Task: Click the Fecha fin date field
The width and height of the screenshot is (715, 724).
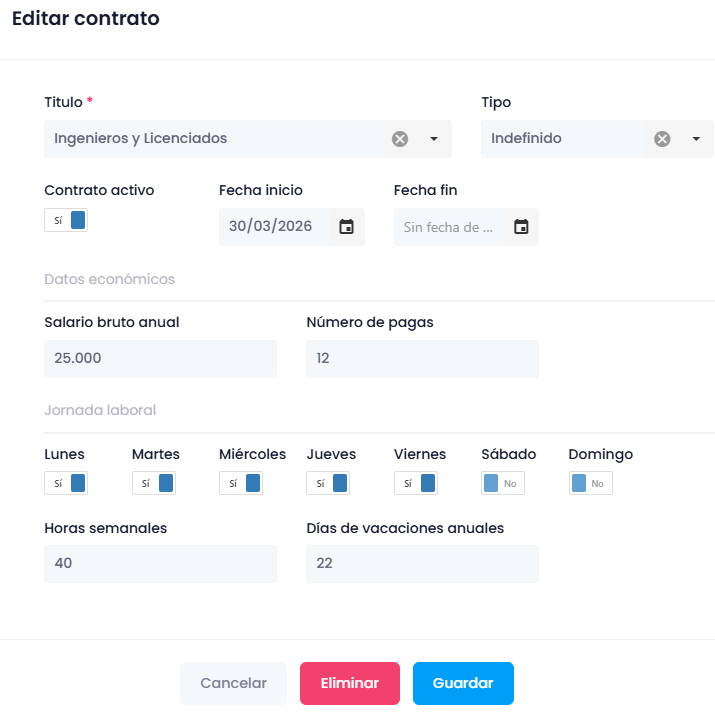Action: pos(449,227)
